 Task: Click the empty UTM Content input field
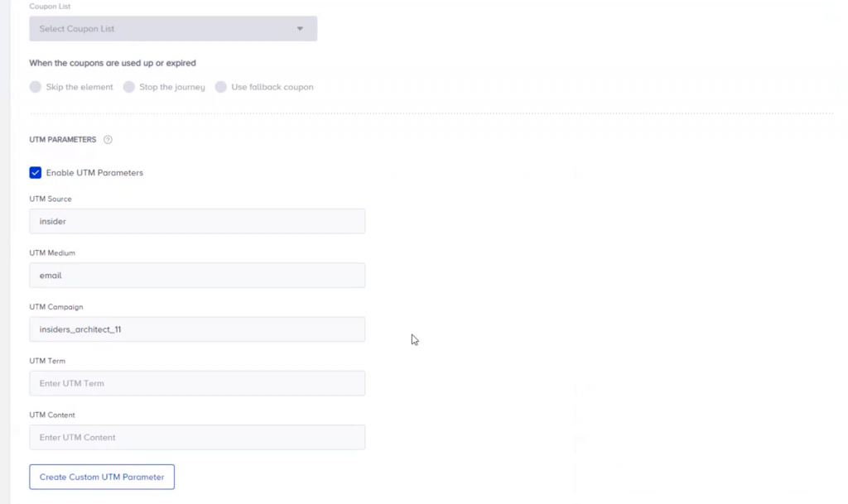point(197,437)
